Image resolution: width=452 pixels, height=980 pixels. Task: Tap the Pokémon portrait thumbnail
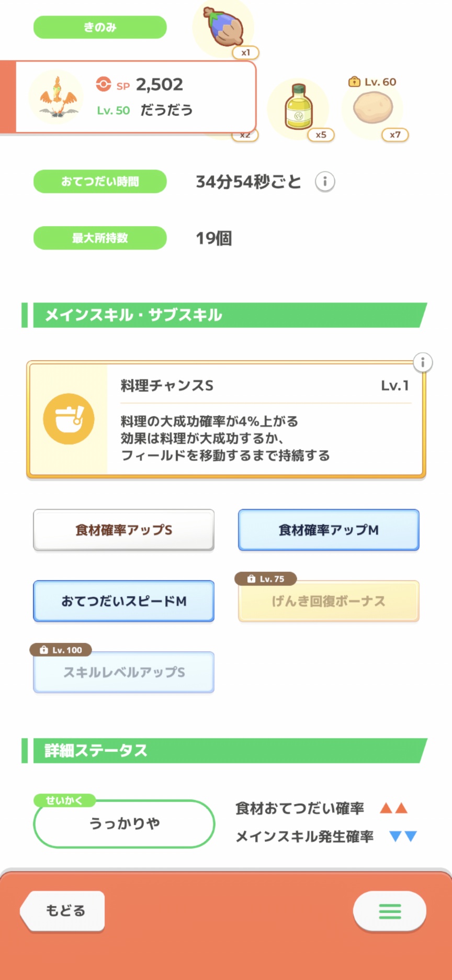(x=56, y=97)
